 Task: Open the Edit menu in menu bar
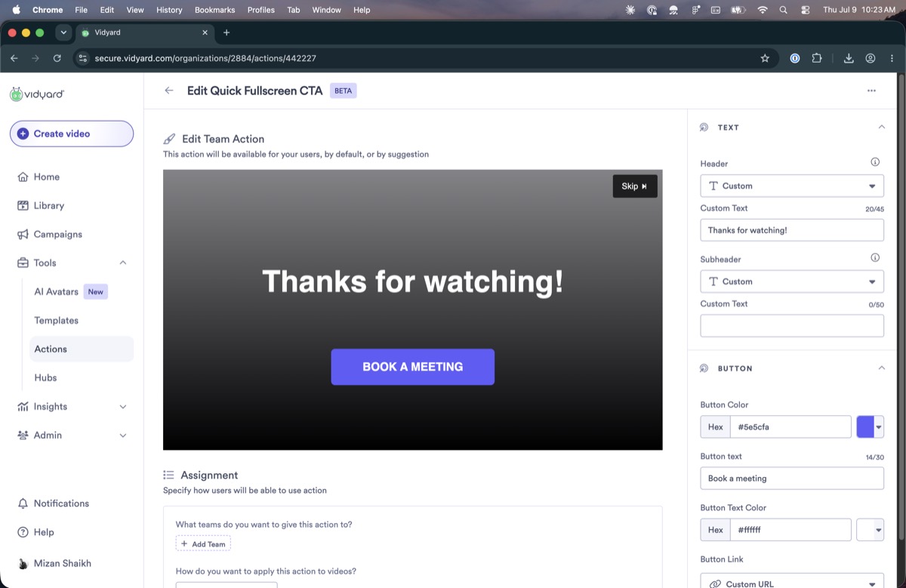pos(107,10)
